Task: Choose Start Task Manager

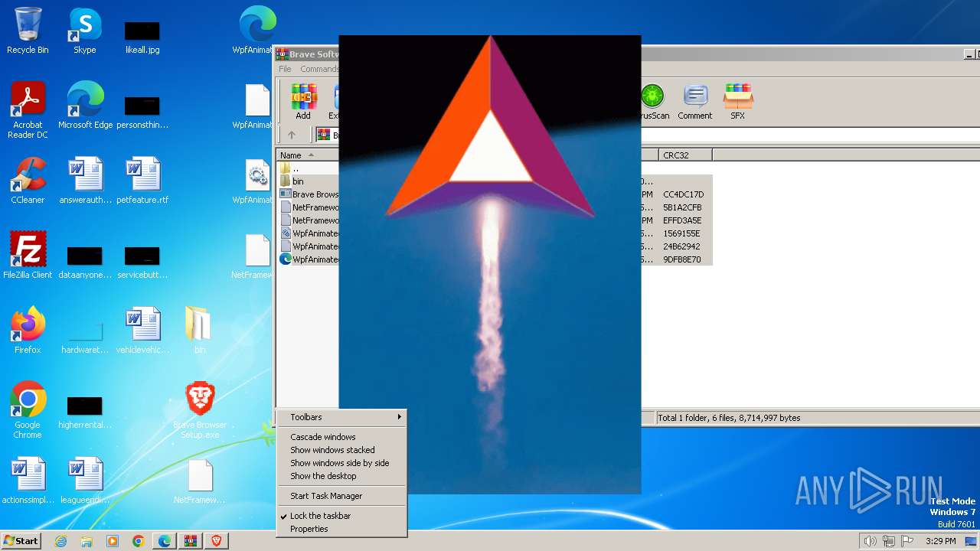Action: [x=341, y=496]
